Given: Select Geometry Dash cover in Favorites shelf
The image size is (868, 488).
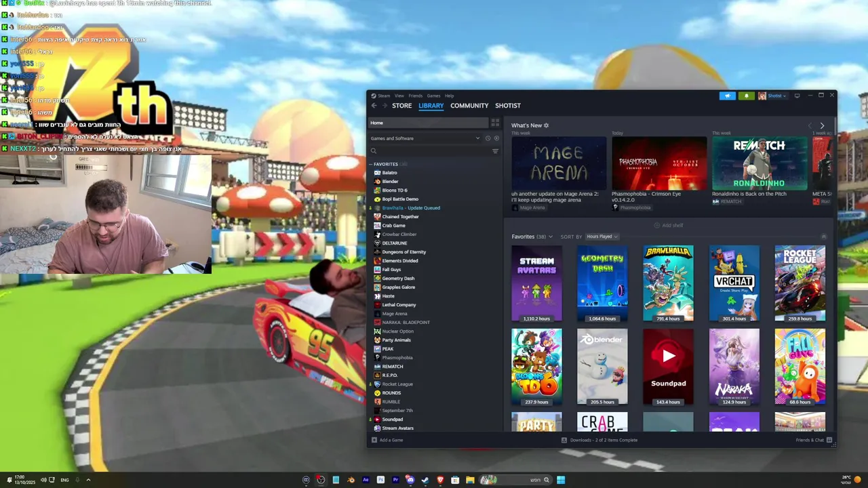Looking at the screenshot, I should point(602,283).
